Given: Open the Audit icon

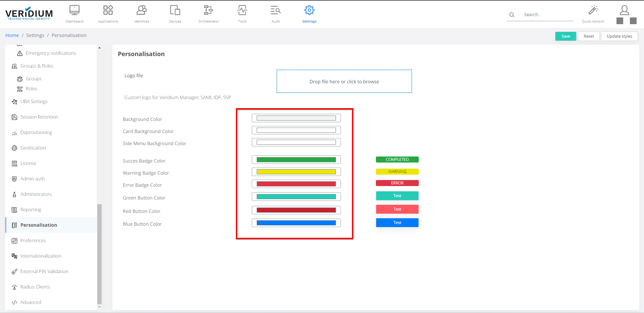Looking at the screenshot, I should (x=276, y=10).
